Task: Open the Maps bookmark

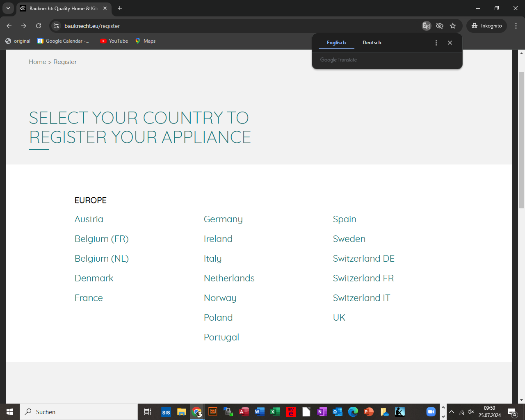Action: coord(146,41)
